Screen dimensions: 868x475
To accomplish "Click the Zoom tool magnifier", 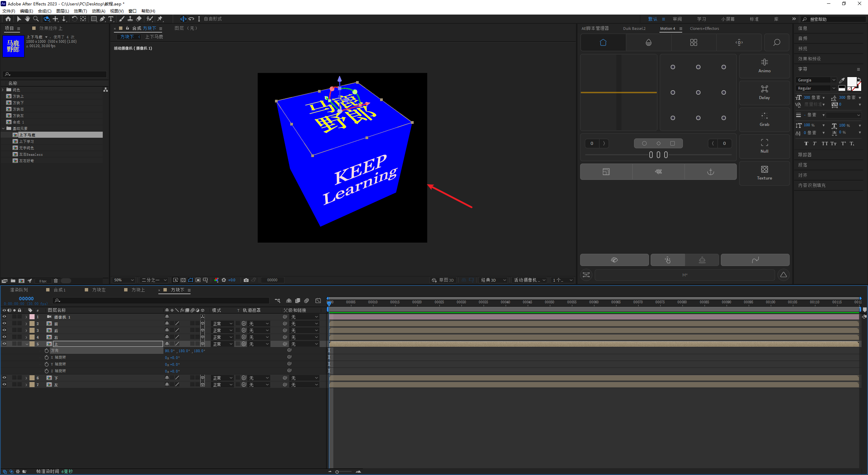I will click(x=36, y=19).
